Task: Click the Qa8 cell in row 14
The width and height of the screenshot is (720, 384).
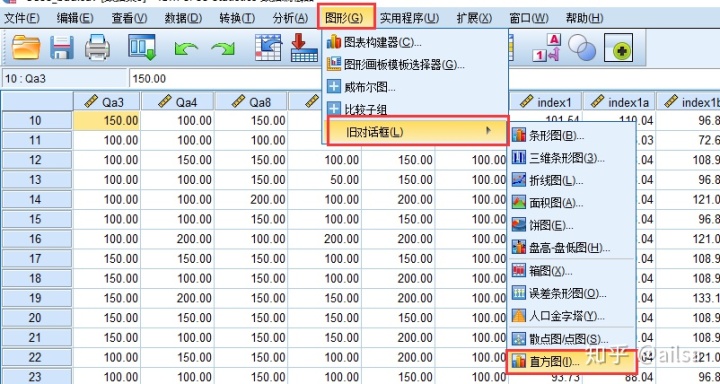Action: point(251,199)
